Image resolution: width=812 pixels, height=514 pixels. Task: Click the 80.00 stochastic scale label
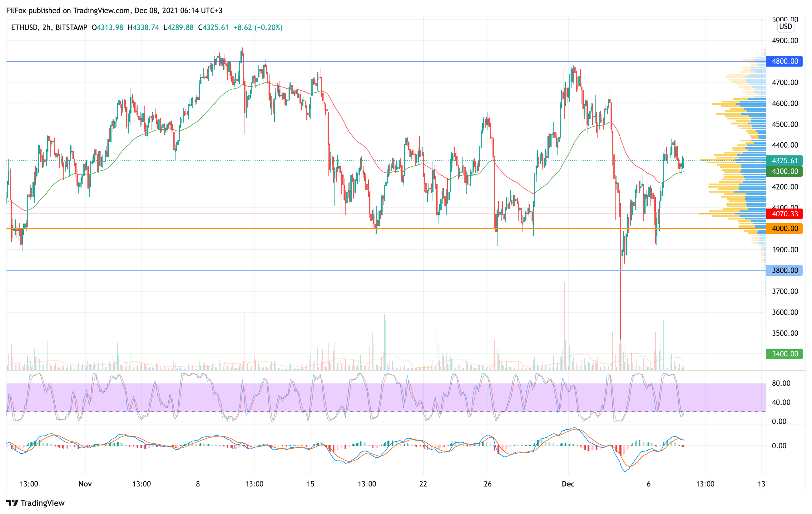pyautogui.click(x=781, y=383)
